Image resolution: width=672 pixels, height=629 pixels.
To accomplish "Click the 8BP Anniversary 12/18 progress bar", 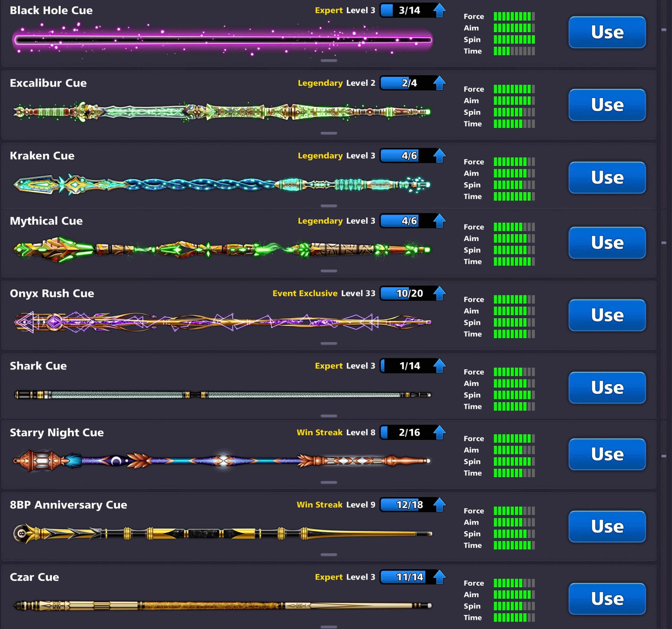I will (x=407, y=505).
